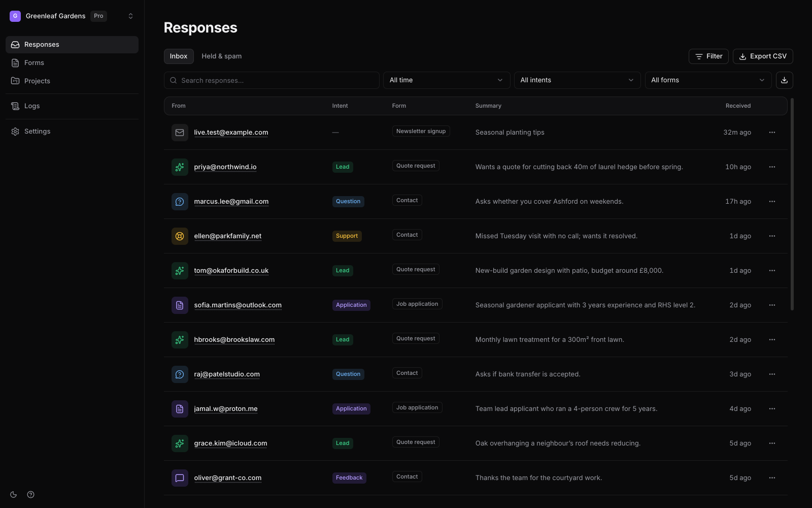This screenshot has height=508, width=812.
Task: Click the Pro plan badge
Action: point(98,16)
